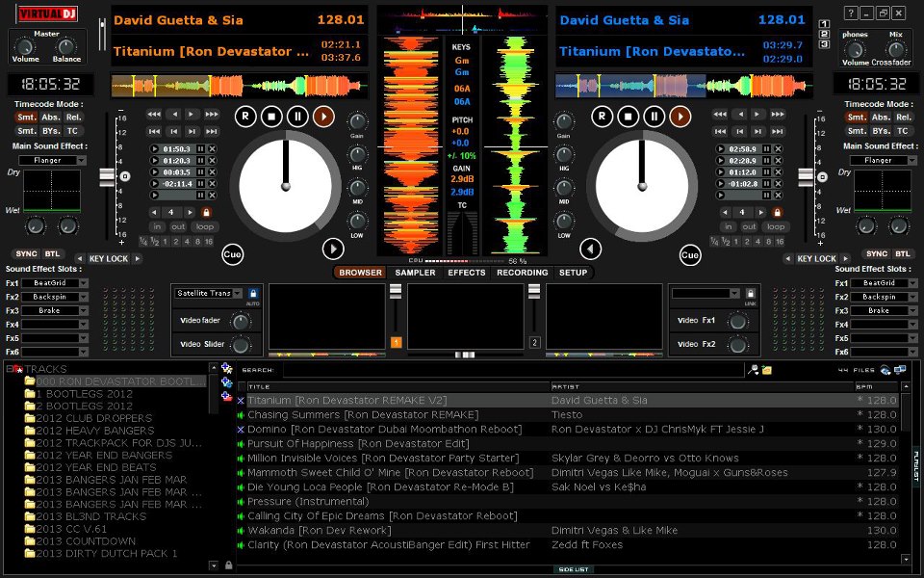Switch to the SAMPLER tab

[x=415, y=273]
